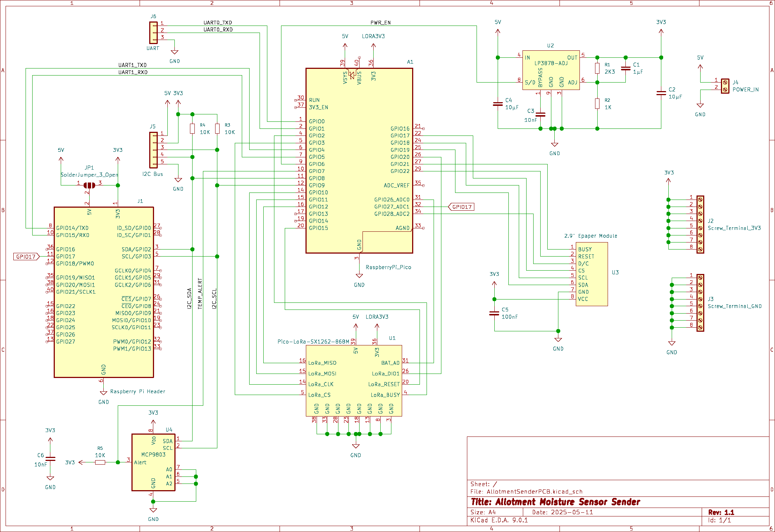Select the RaspberryPi_Pico symbol A1
Viewport: 775px width, 532px height.
(x=358, y=159)
